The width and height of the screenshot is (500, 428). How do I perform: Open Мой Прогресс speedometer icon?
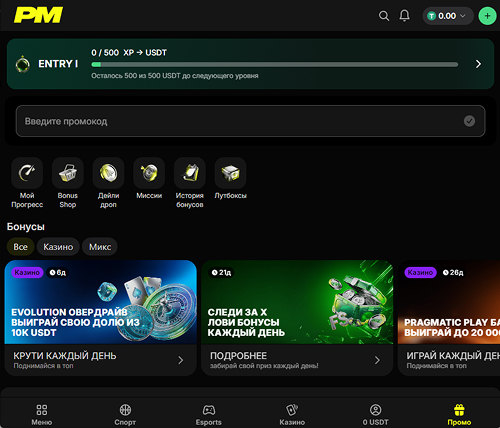[27, 173]
